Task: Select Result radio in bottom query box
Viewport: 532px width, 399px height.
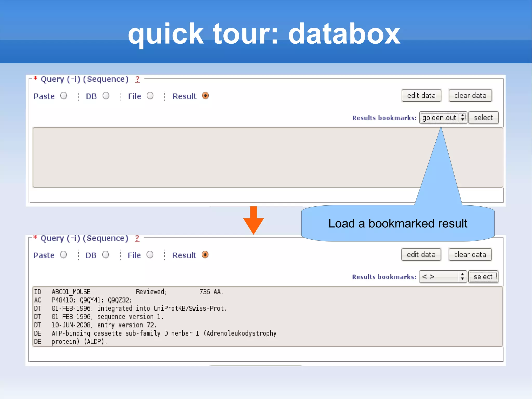Action: click(x=205, y=255)
